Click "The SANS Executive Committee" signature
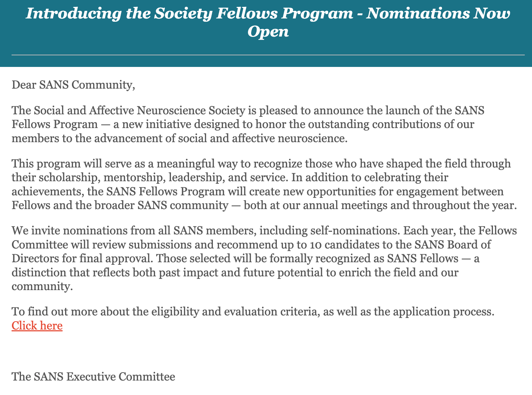 (93, 377)
